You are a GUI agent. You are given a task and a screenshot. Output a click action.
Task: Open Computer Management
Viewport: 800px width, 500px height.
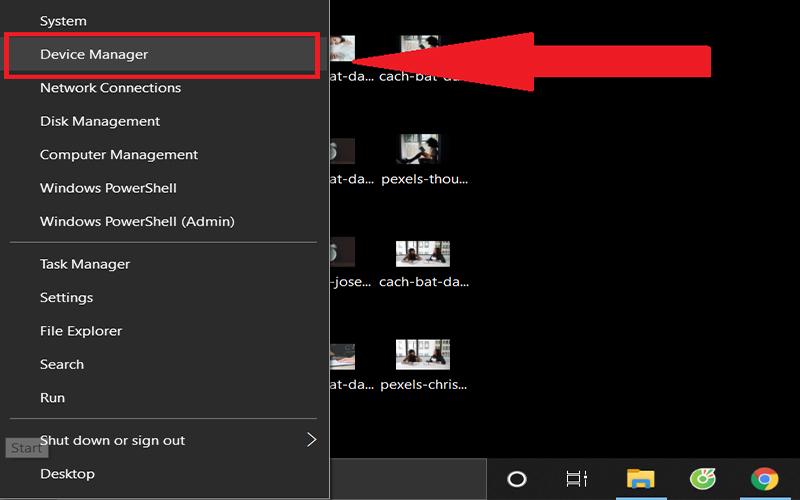click(163, 155)
